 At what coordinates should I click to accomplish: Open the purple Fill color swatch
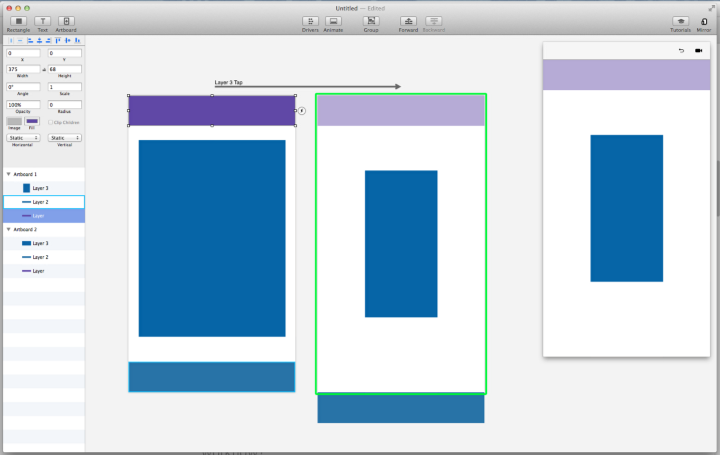[x=32, y=121]
